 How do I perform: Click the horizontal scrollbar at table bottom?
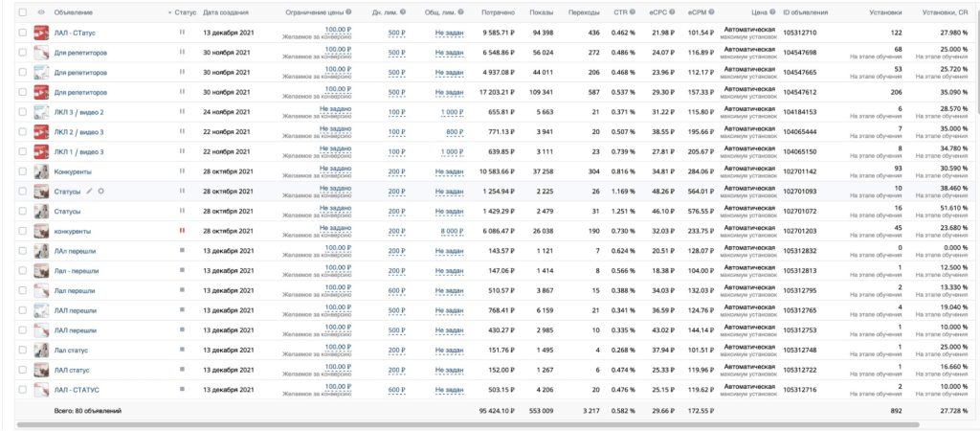(x=467, y=424)
